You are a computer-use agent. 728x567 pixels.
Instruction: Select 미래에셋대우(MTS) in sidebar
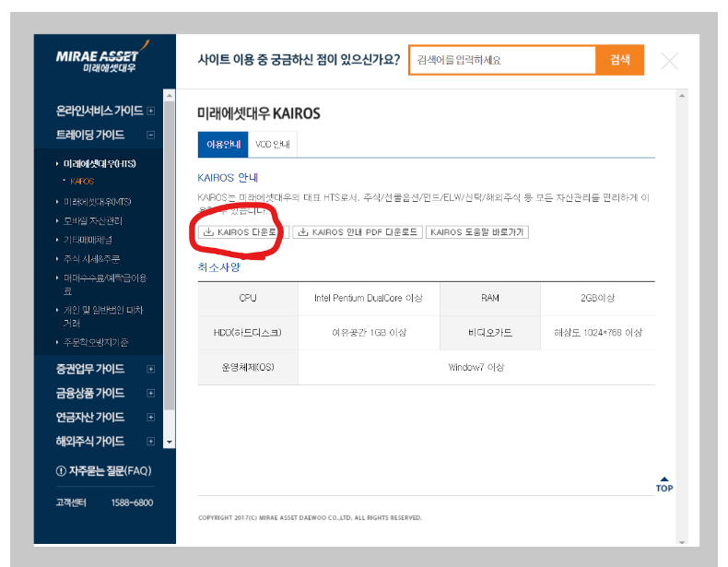click(x=97, y=202)
